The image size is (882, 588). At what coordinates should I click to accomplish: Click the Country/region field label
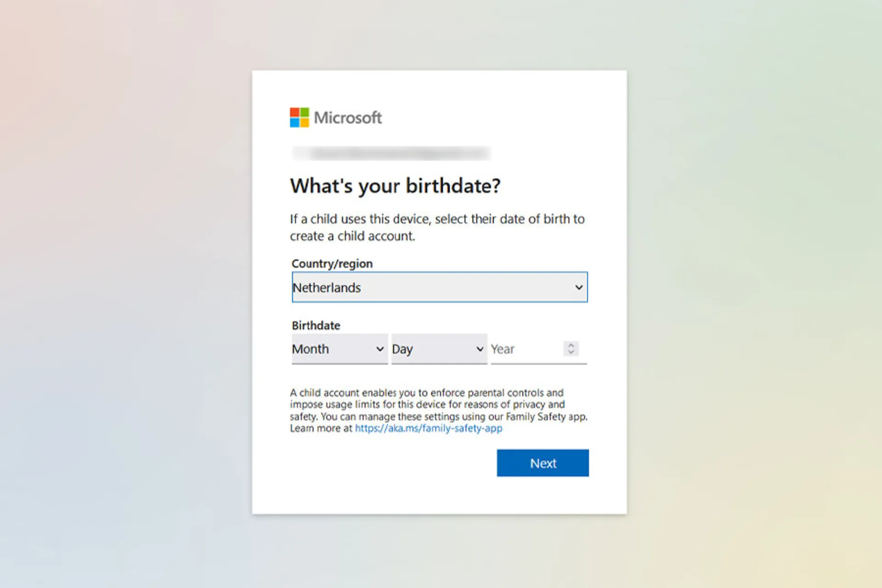point(332,264)
